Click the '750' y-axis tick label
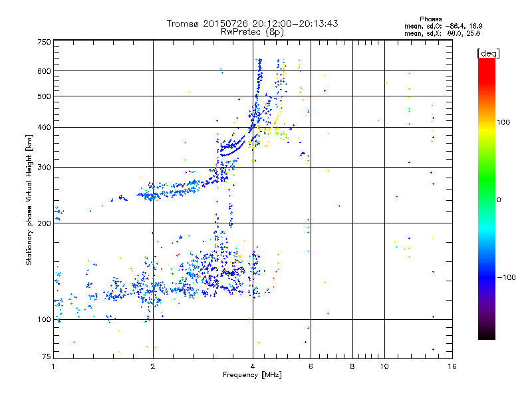The height and width of the screenshot is (399, 532). pos(44,42)
